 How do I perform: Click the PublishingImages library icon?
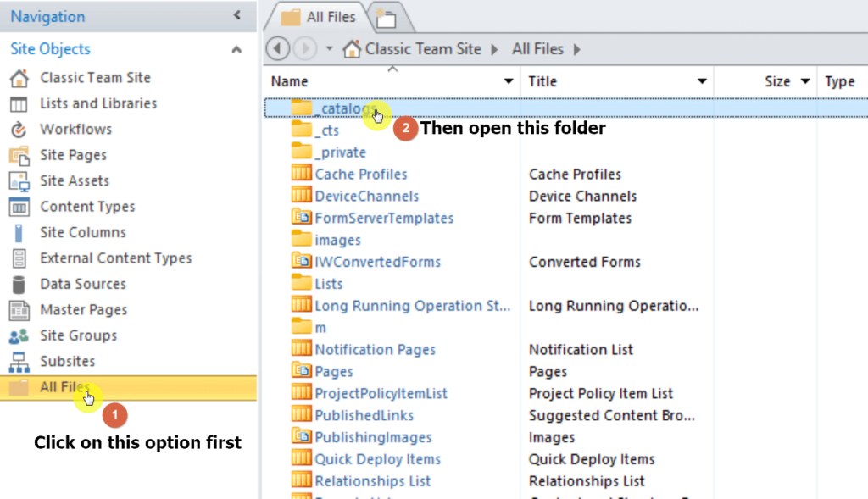[x=302, y=436]
